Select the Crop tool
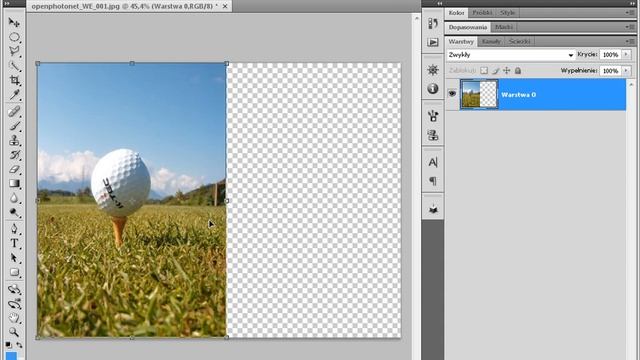The image size is (640, 360). tap(14, 80)
